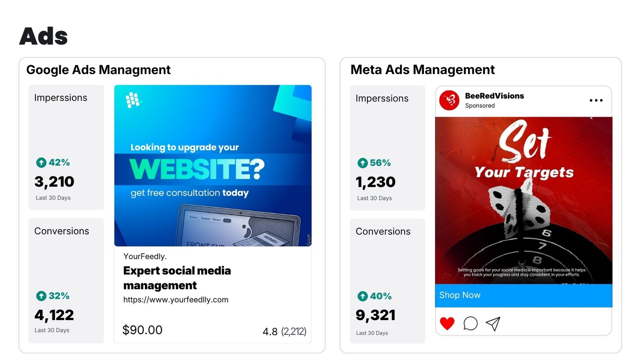Click the BeeRedVisions red profile avatar
The width and height of the screenshot is (644, 362).
point(449,100)
